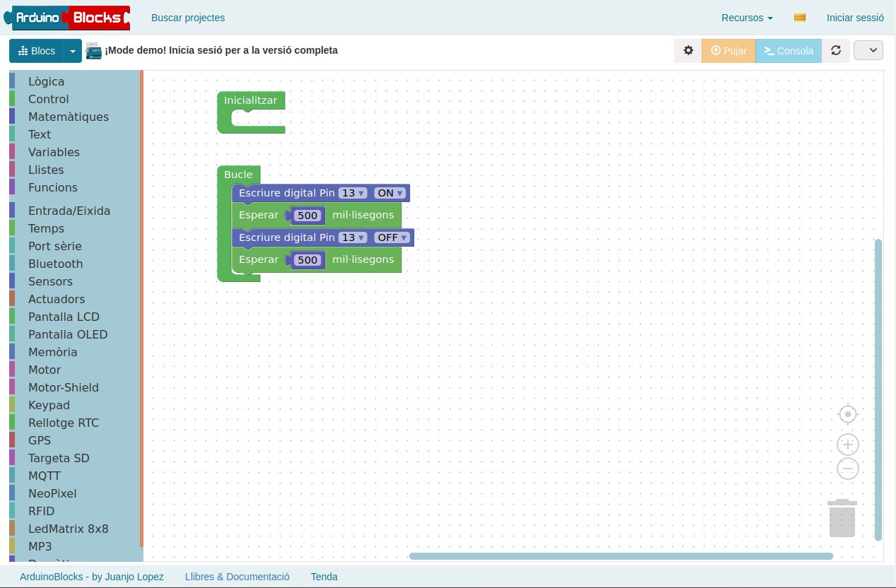Open Pin 13 dropdown in first Escriure block
This screenshot has height=588, width=896.
click(x=352, y=193)
